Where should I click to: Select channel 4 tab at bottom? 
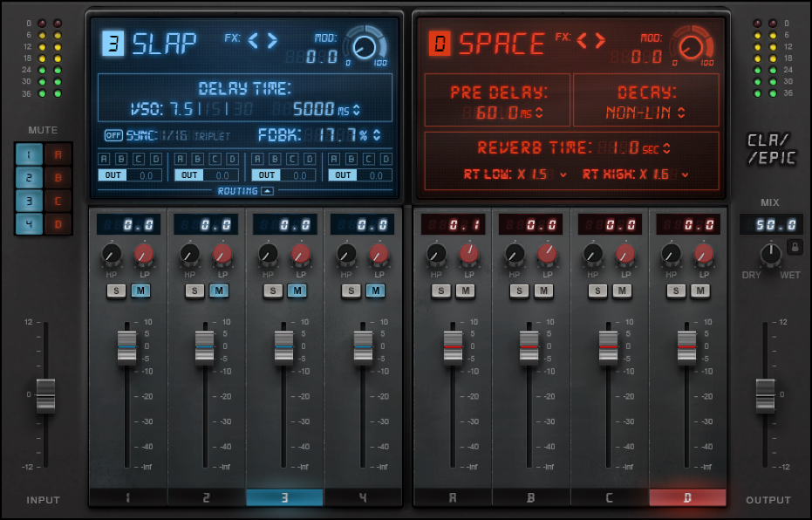[x=363, y=497]
